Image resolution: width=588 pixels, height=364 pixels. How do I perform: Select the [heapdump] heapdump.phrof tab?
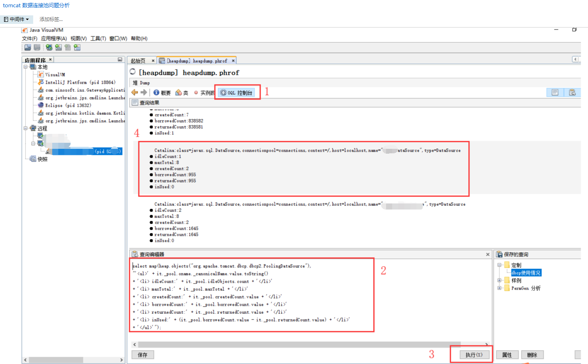[196, 61]
